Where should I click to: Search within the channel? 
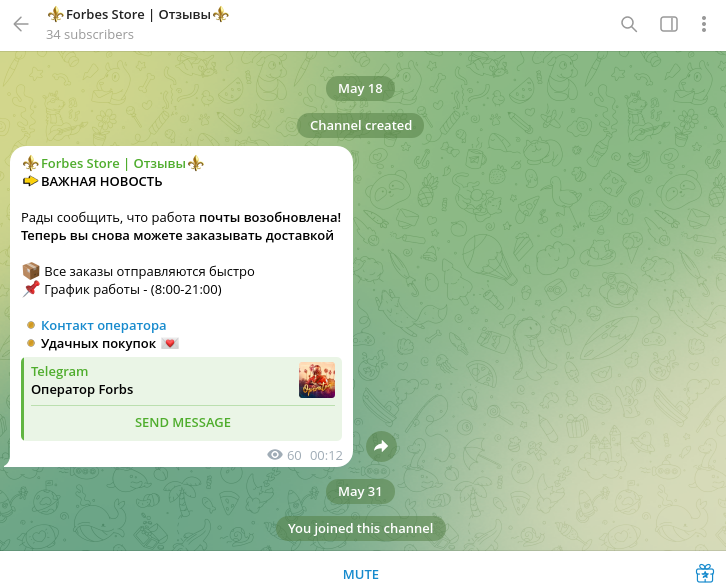coord(629,24)
